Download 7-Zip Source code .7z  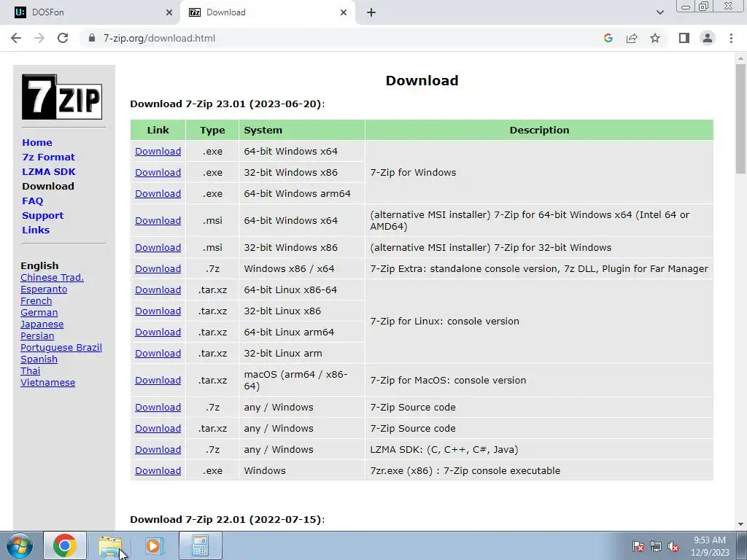[158, 407]
